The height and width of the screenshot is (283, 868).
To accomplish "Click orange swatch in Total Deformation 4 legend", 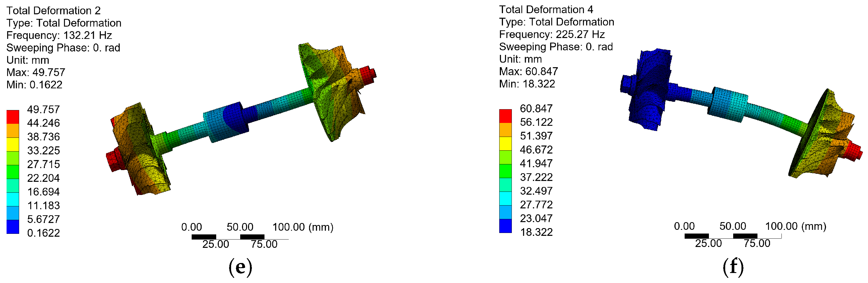I will 505,129.
